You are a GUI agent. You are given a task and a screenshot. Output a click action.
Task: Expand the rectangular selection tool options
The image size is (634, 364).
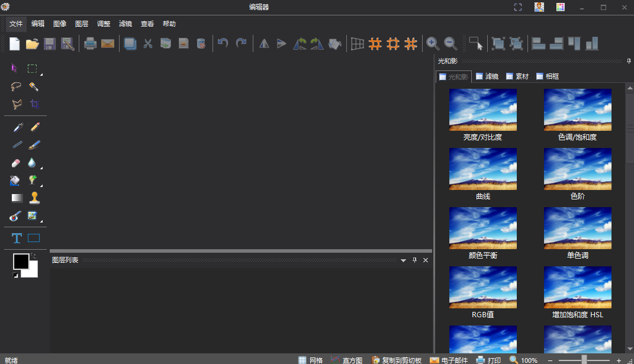[x=41, y=75]
